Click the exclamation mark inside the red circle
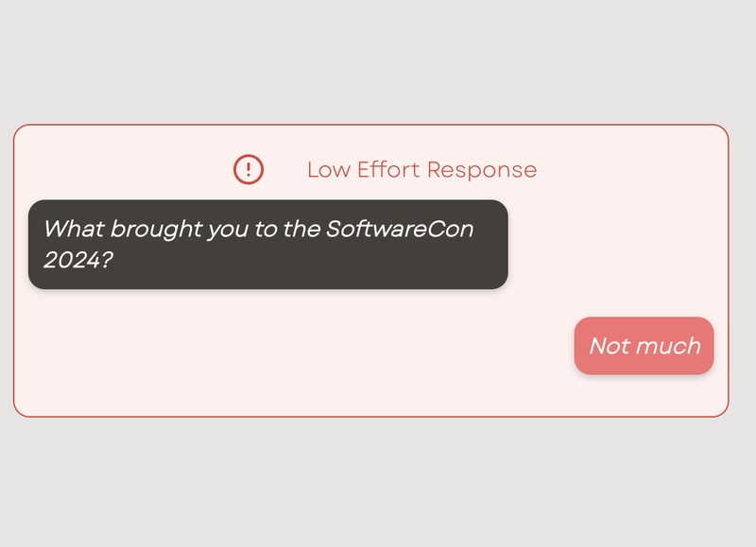 click(x=249, y=169)
